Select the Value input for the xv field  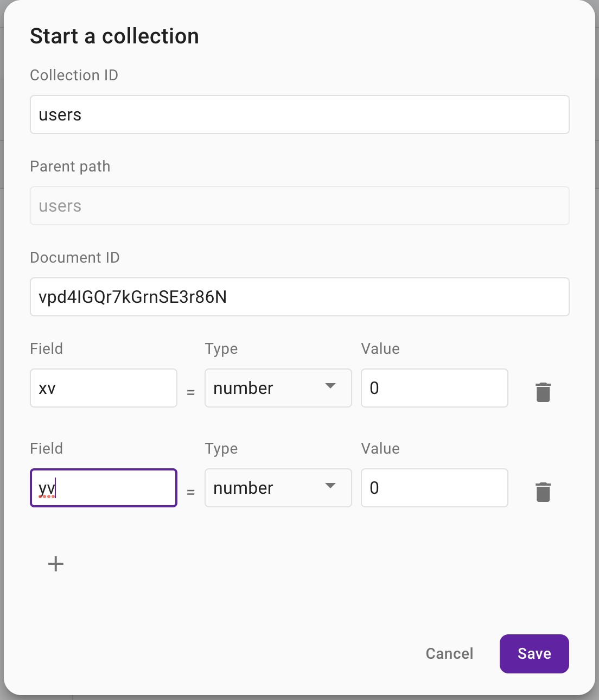[x=434, y=388]
